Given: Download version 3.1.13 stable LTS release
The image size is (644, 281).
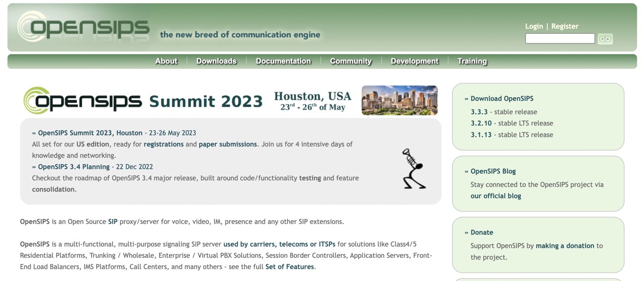Looking at the screenshot, I should click(x=481, y=134).
